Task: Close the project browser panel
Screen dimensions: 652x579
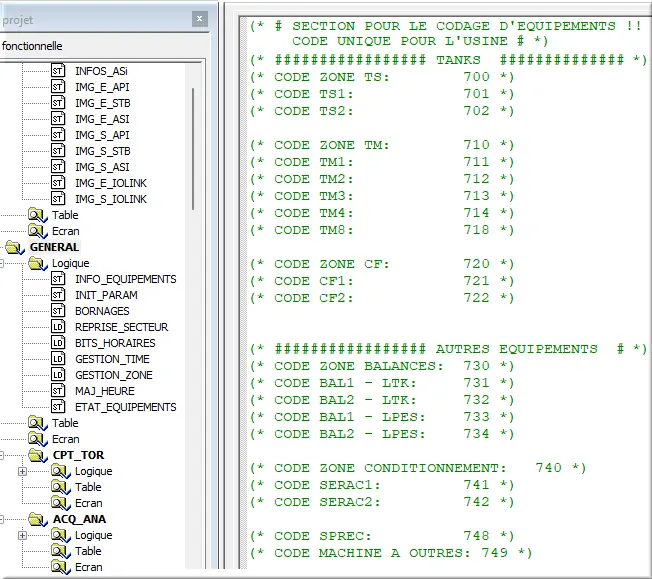Action: coord(199,18)
